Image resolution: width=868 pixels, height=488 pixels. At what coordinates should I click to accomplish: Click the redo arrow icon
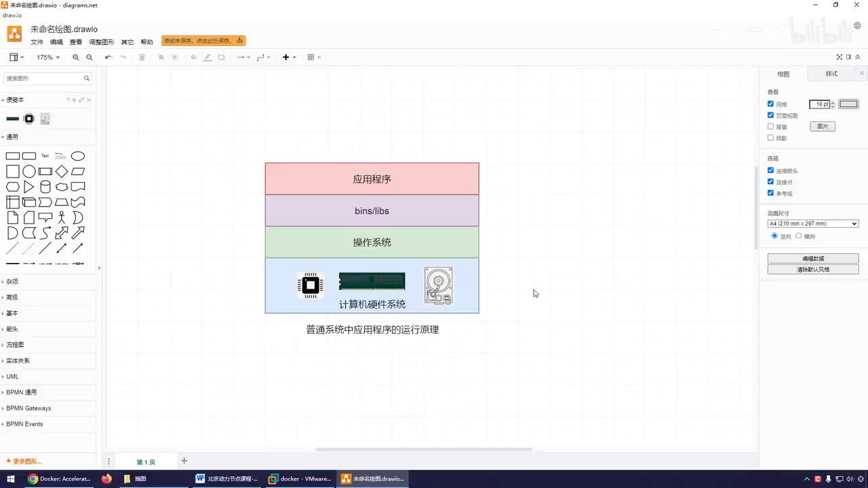pyautogui.click(x=123, y=58)
